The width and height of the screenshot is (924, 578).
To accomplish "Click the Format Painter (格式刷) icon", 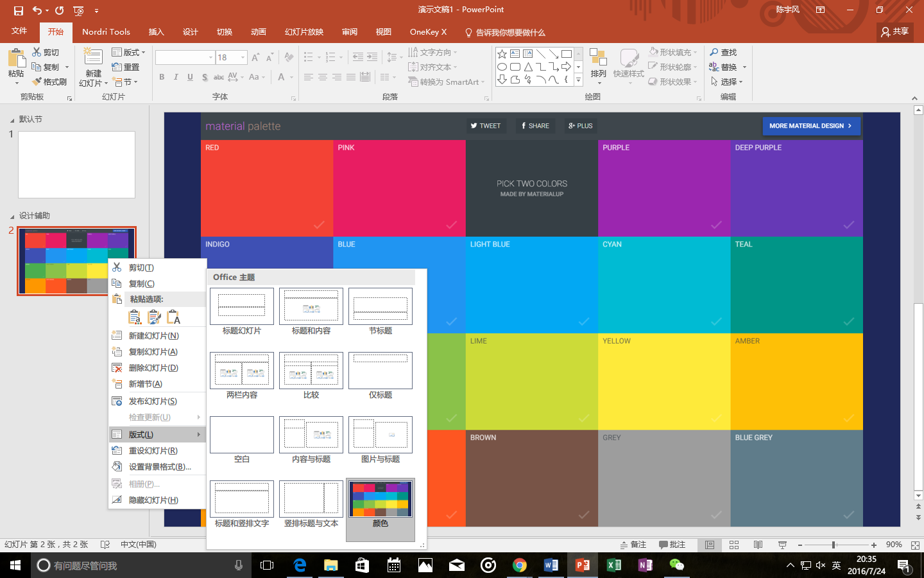I will point(49,82).
